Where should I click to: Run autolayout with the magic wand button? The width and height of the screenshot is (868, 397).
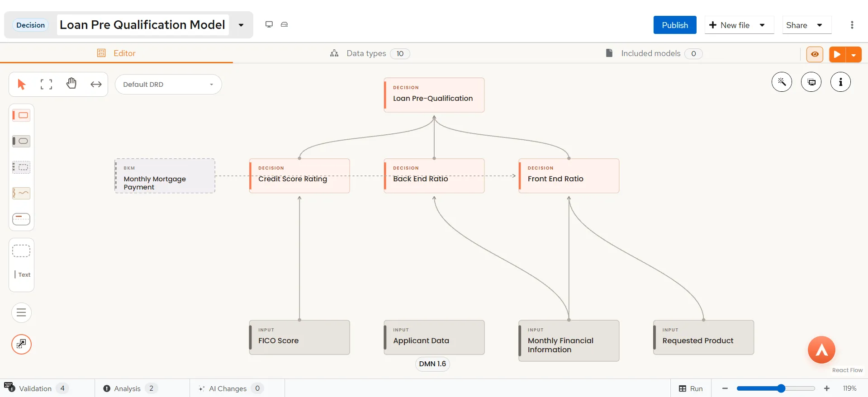[x=782, y=82]
